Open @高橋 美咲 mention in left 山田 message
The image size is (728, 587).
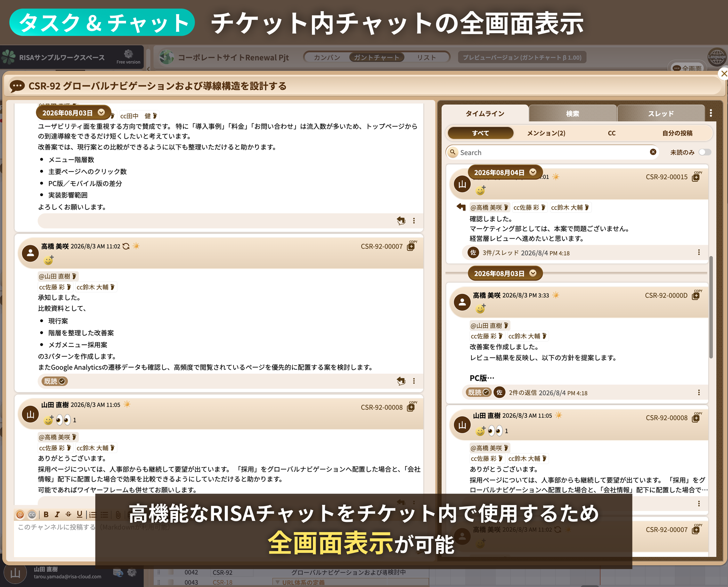click(58, 437)
